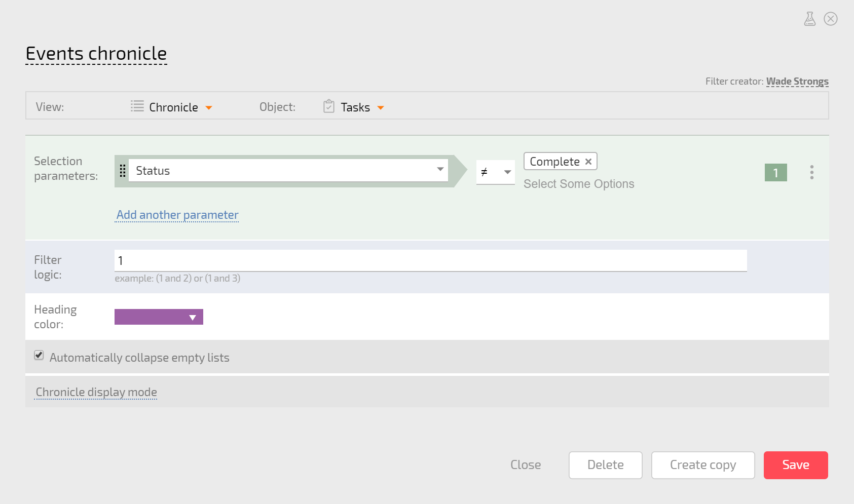Open the heading color picker
Viewport: 854px width, 504px height.
click(159, 317)
